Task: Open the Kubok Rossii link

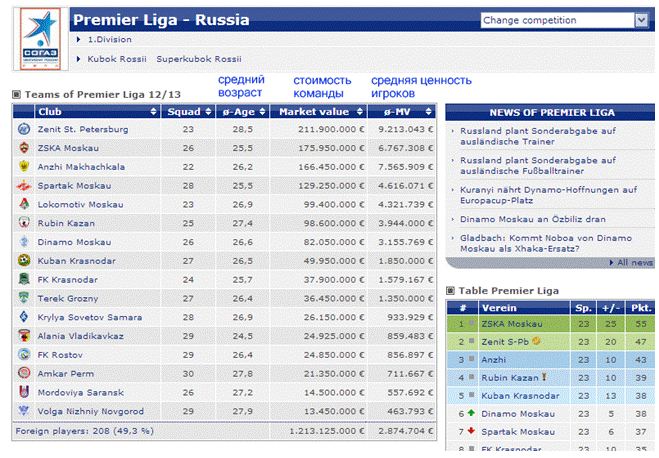Action: tap(117, 59)
